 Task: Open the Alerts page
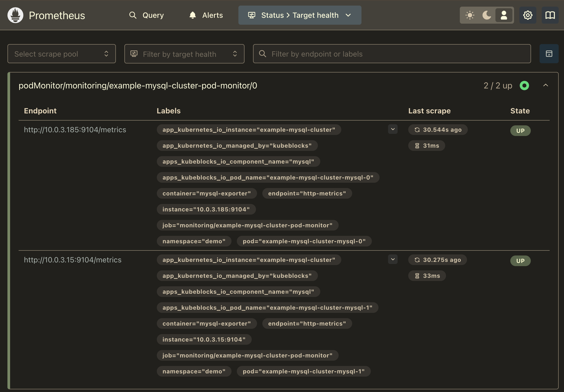pyautogui.click(x=206, y=15)
